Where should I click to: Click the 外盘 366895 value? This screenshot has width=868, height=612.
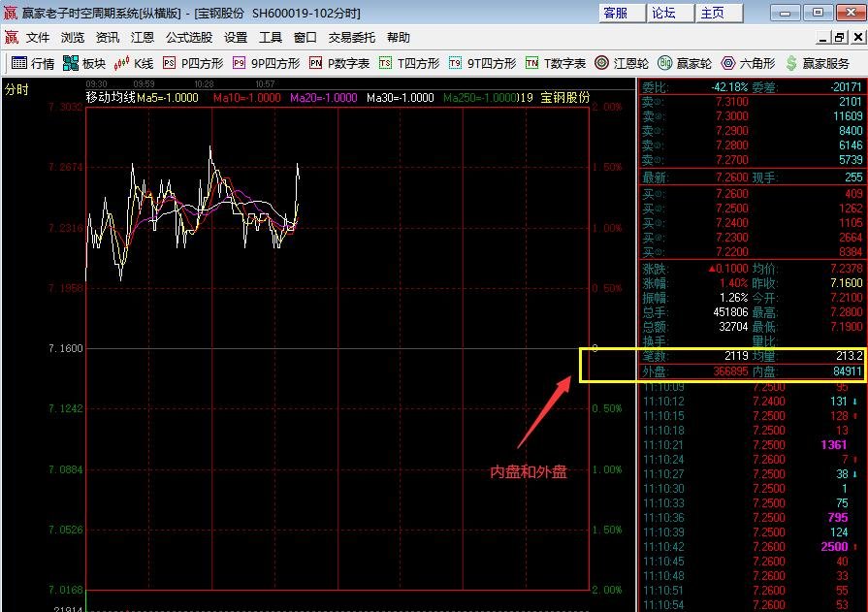pyautogui.click(x=730, y=371)
